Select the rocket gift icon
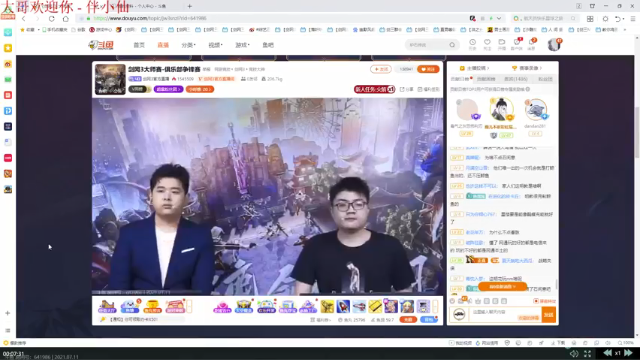The width and height of the screenshot is (640, 360). [x=343, y=306]
